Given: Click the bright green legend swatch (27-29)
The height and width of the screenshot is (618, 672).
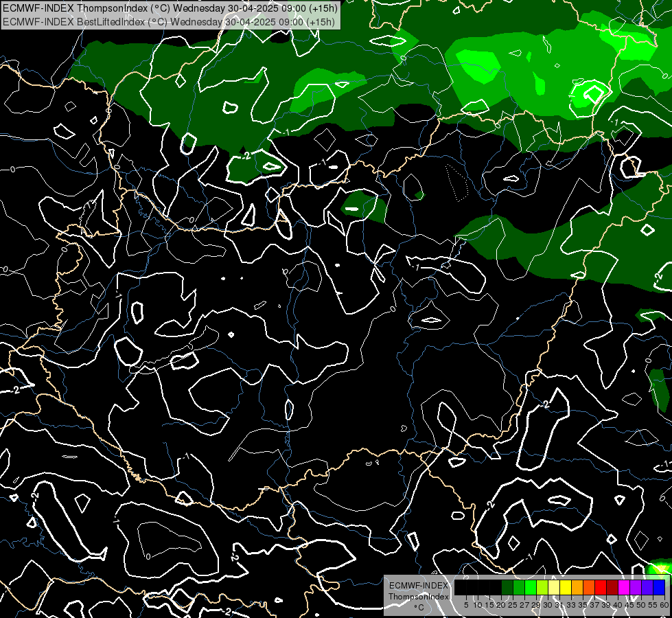Looking at the screenshot, I should pyautogui.click(x=531, y=588).
